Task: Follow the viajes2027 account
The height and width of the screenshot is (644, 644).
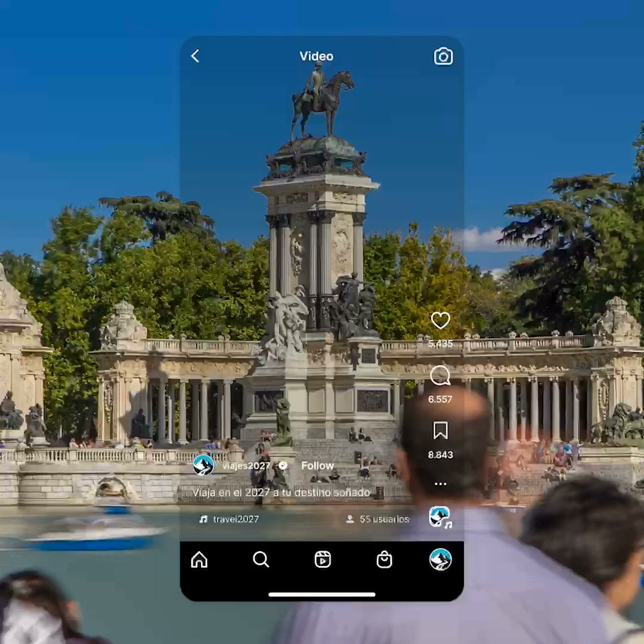Action: (317, 466)
